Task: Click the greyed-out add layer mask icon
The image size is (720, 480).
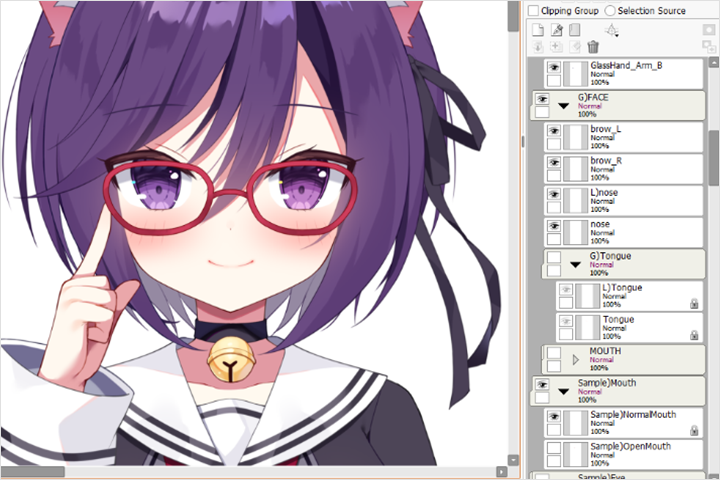Action: pos(709,30)
